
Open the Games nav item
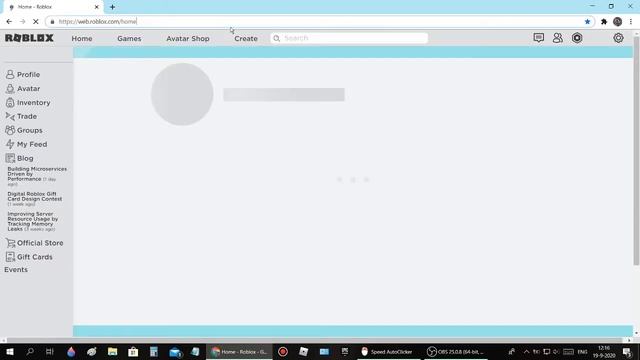coord(129,38)
